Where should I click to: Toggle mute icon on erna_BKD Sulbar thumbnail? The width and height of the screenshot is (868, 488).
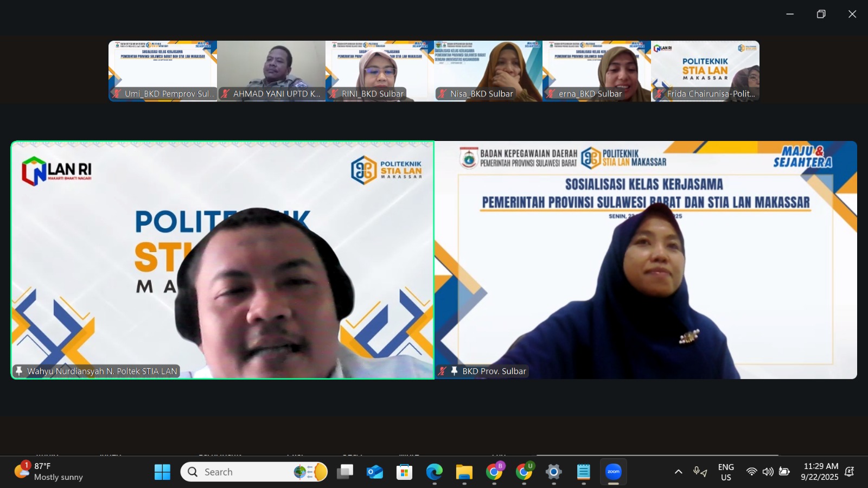[550, 93]
